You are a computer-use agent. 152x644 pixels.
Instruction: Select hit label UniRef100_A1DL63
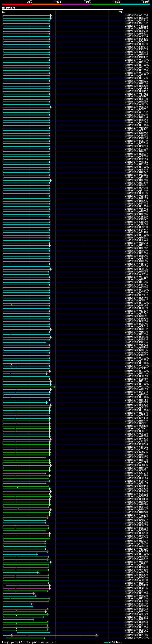coord(136,389)
